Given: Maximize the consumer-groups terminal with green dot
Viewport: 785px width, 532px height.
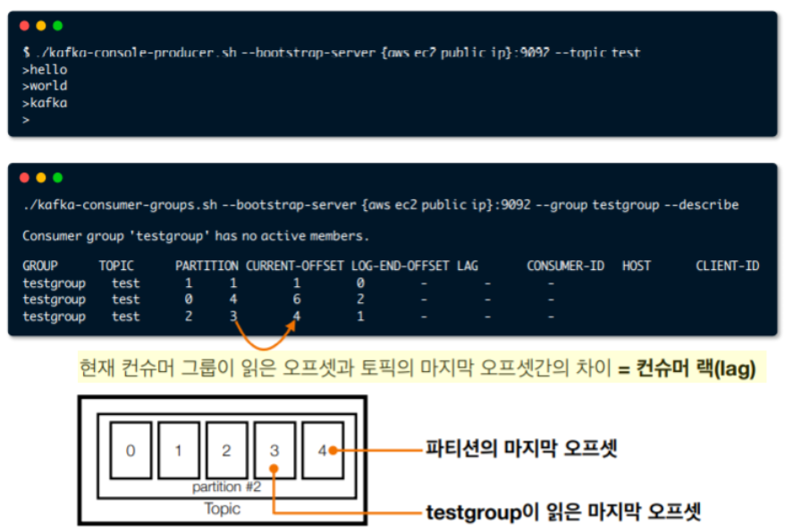Looking at the screenshot, I should (x=57, y=178).
